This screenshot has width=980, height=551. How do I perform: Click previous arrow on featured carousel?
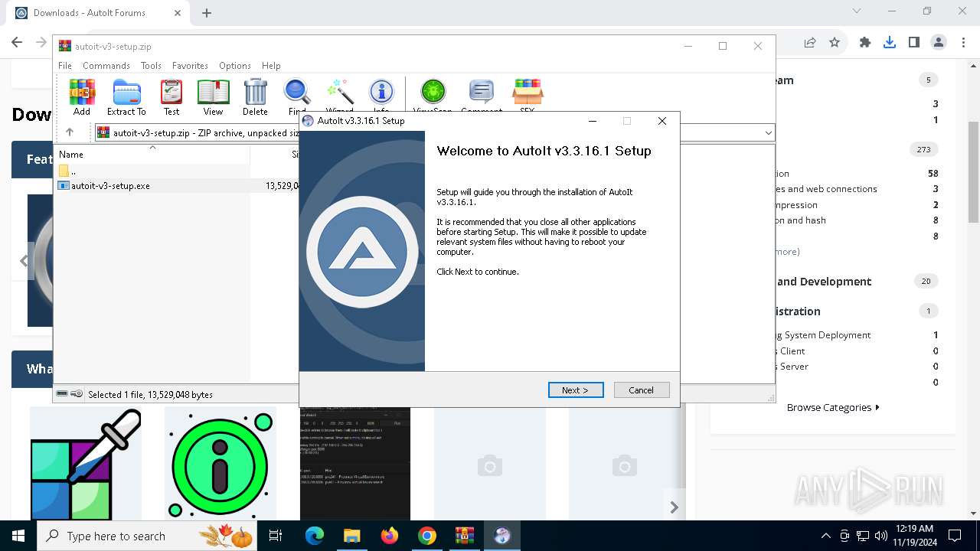24,261
